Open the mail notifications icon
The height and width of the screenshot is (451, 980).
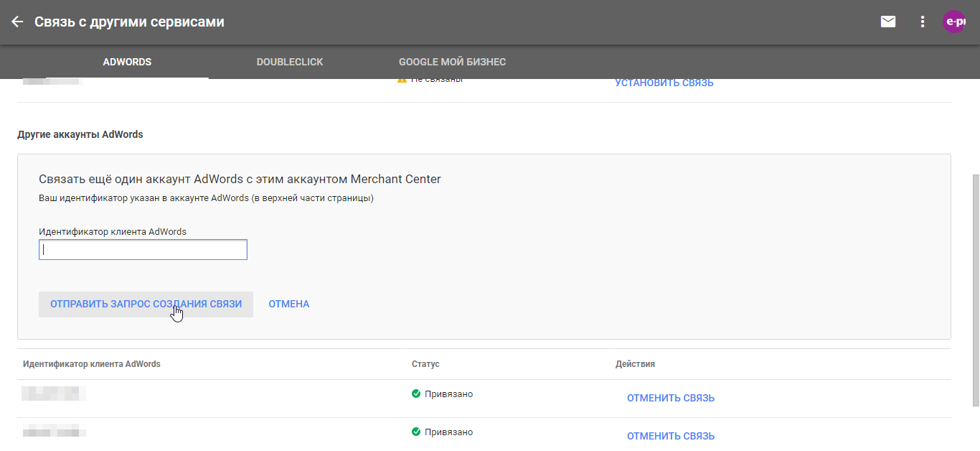click(x=888, y=22)
